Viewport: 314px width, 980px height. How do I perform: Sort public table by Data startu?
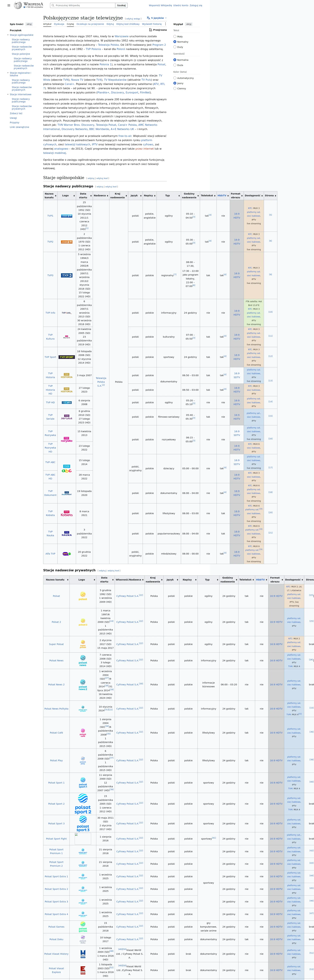84,196
